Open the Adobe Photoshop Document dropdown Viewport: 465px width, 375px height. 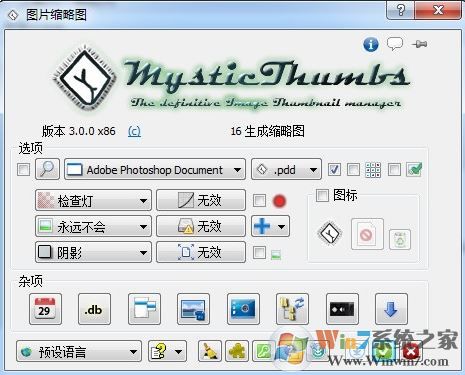click(155, 170)
